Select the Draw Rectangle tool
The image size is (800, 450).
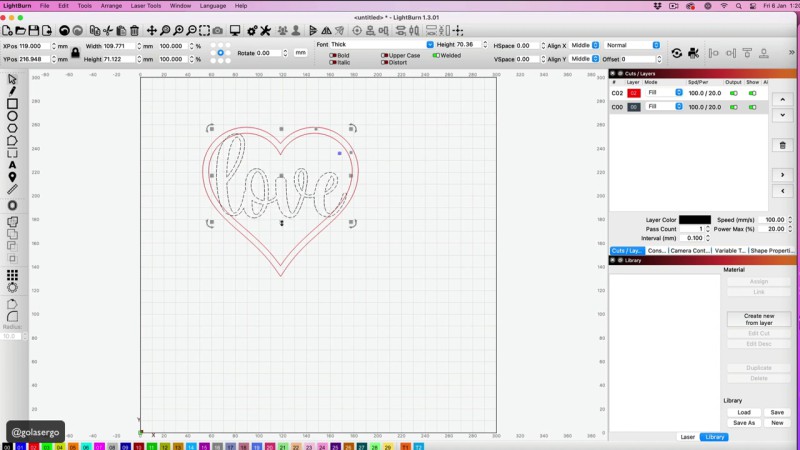[12, 103]
